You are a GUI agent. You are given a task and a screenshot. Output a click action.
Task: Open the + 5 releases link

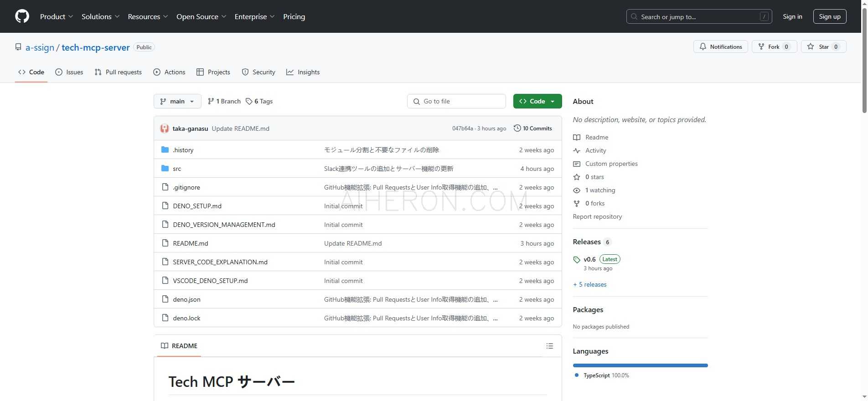[x=590, y=284]
